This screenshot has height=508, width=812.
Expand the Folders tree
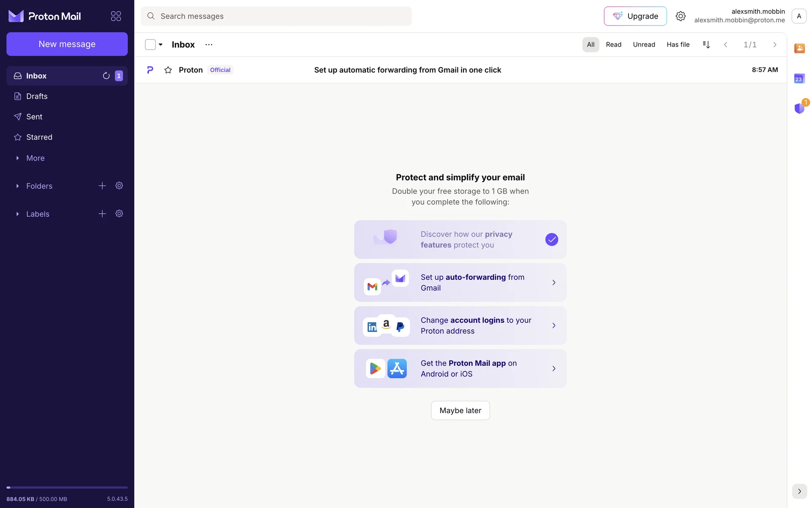click(x=18, y=186)
